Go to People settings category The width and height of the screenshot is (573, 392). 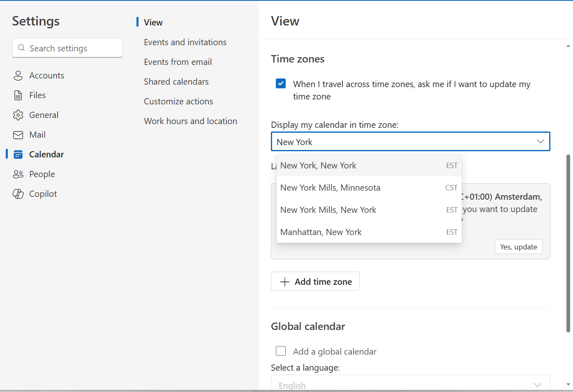[x=42, y=174]
